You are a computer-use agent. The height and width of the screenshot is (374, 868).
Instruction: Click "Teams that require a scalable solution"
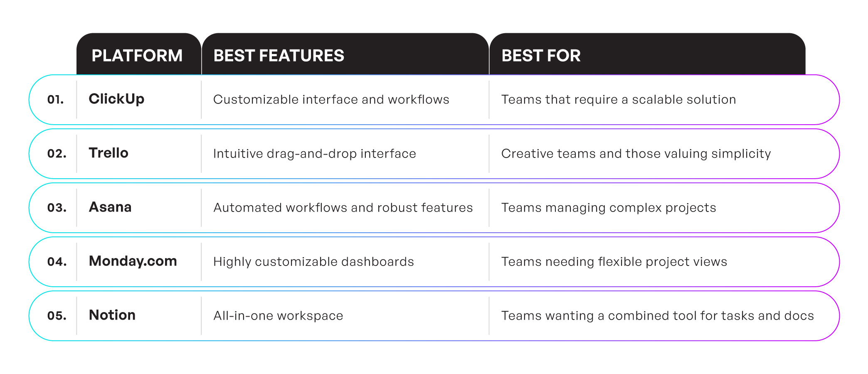tap(618, 100)
